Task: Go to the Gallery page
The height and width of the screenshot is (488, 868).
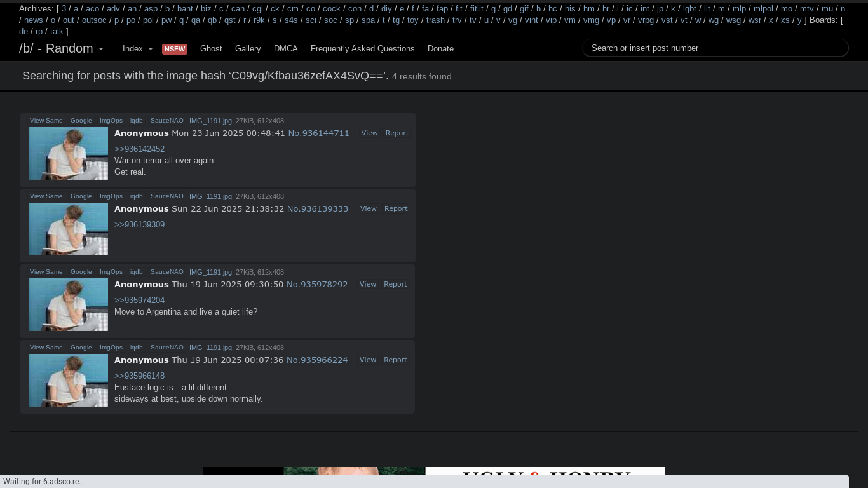Action: [x=248, y=49]
